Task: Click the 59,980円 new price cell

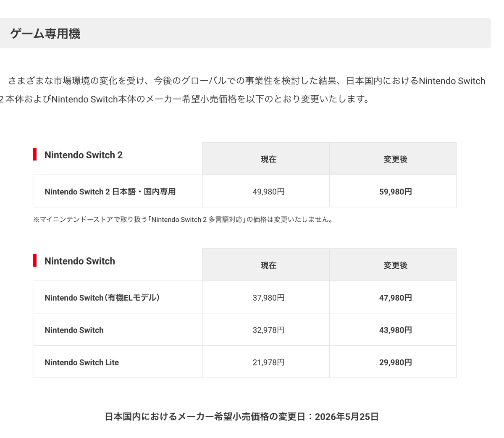Action: [x=393, y=191]
